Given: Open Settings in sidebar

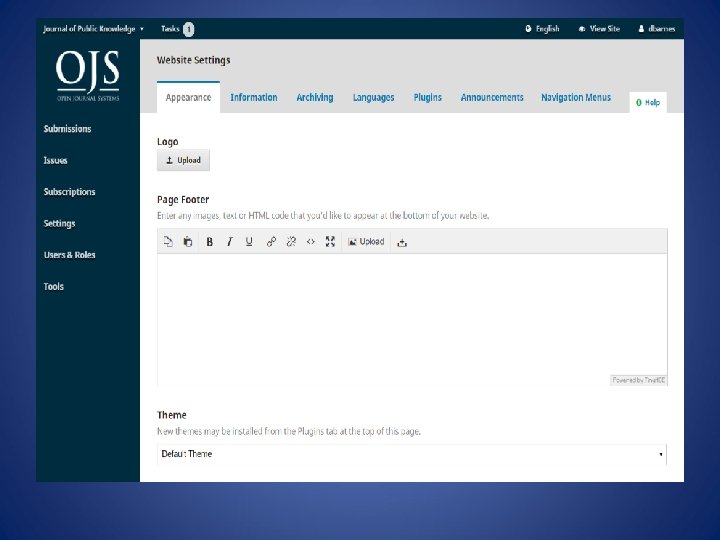Looking at the screenshot, I should [59, 224].
